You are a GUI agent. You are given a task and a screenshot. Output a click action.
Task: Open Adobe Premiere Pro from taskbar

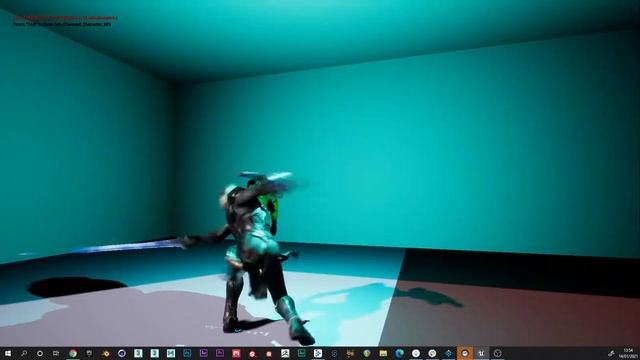coord(220,353)
